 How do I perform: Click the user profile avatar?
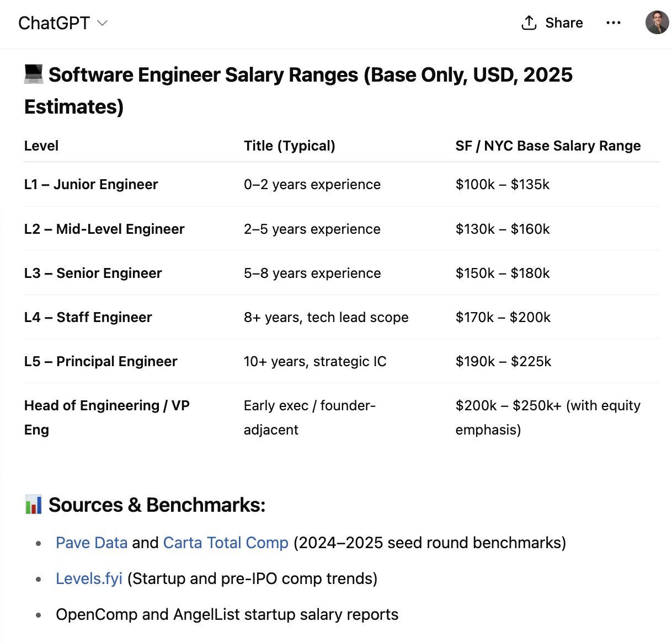(x=657, y=23)
